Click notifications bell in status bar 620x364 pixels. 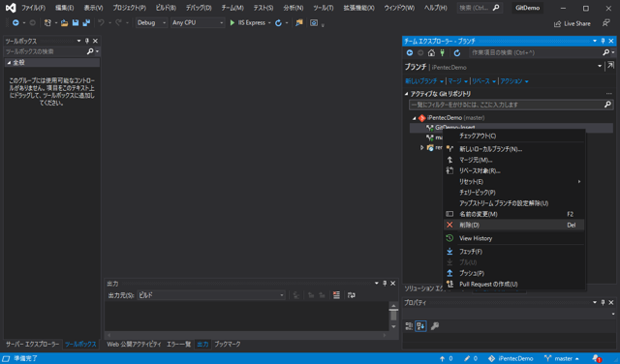(x=597, y=358)
